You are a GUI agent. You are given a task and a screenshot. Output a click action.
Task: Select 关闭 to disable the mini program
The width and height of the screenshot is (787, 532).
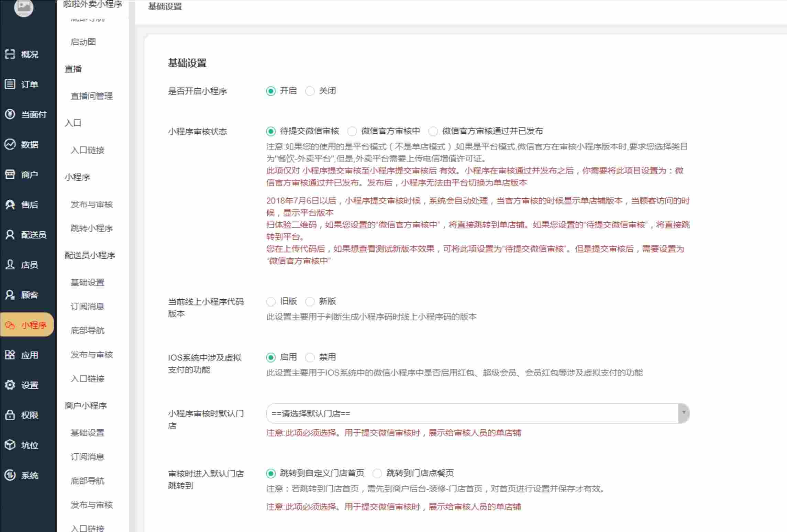[x=311, y=91]
